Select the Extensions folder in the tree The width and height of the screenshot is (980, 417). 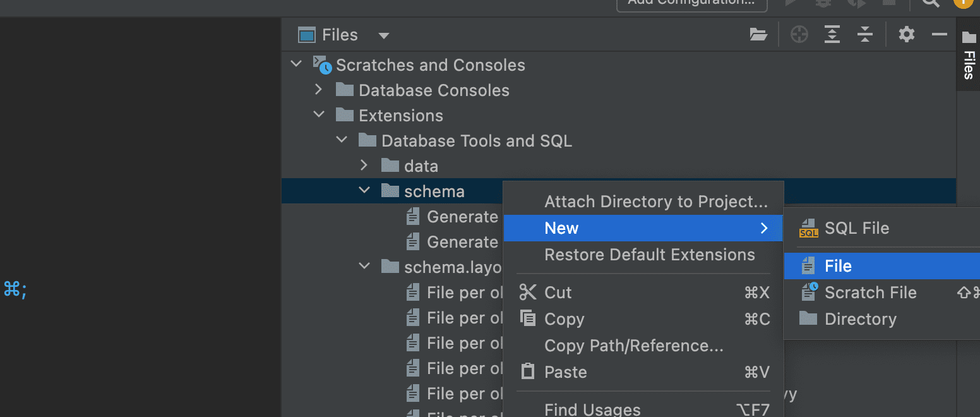[x=400, y=116]
